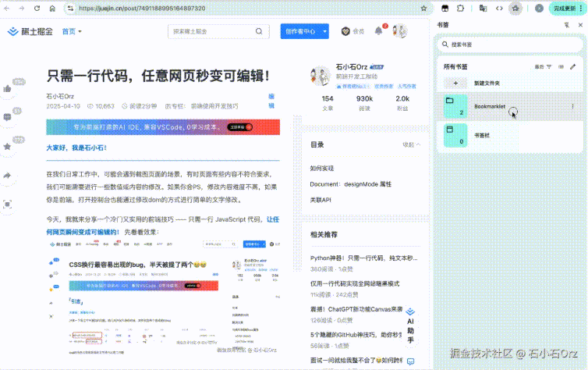Open the notification bell
The height and width of the screenshot is (370, 588).
tap(379, 31)
